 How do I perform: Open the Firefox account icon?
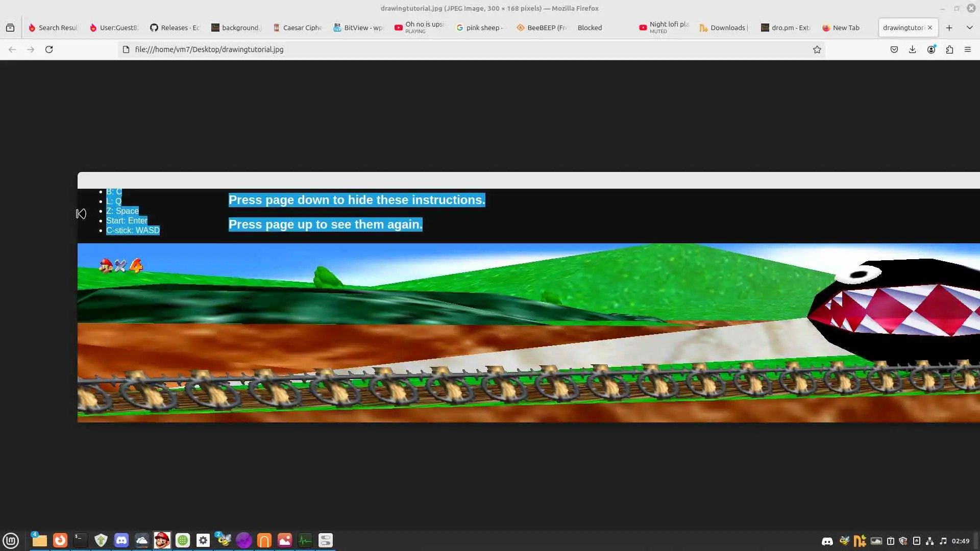(x=931, y=49)
